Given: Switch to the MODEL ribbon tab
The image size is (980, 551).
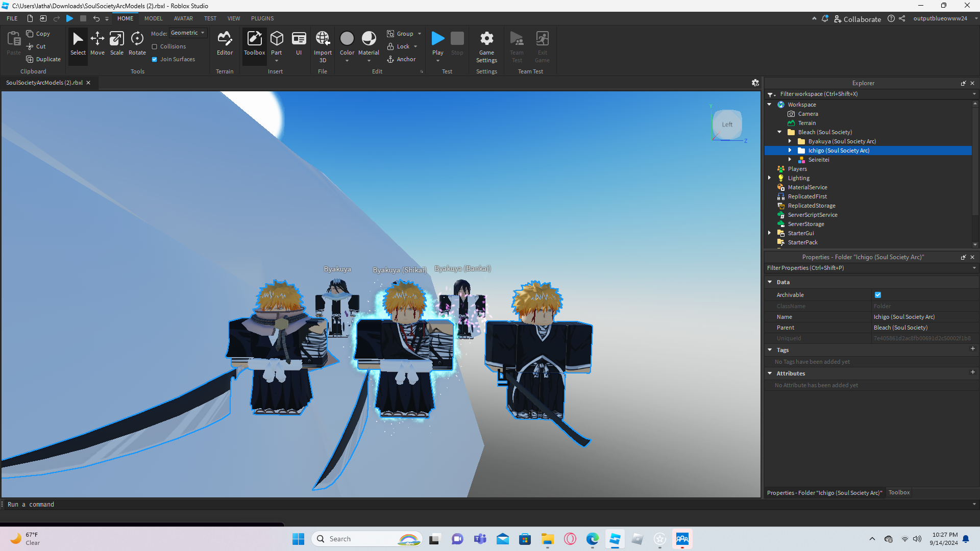Looking at the screenshot, I should point(153,18).
